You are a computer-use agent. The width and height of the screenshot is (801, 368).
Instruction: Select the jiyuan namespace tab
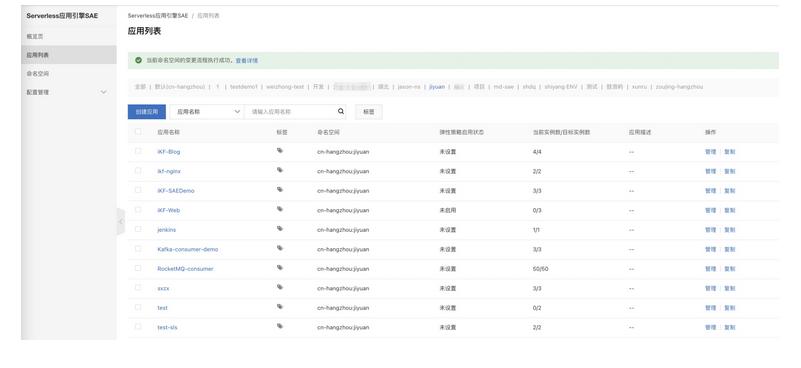[437, 87]
